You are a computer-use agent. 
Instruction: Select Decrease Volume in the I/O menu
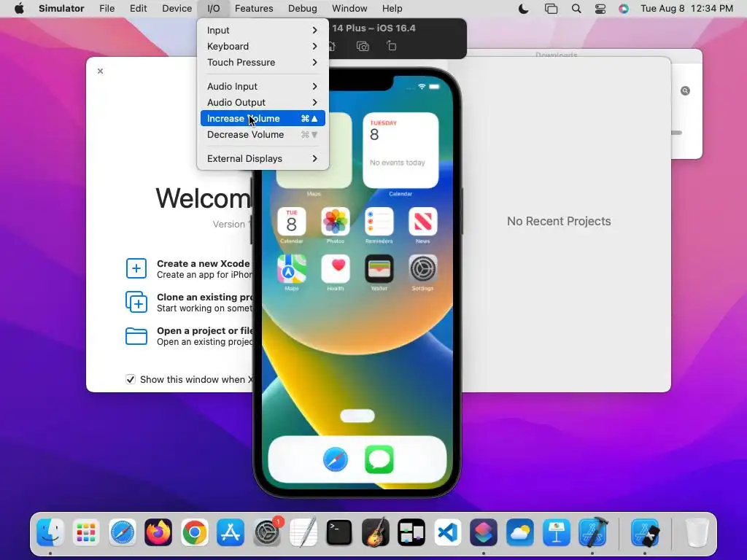[263, 135]
